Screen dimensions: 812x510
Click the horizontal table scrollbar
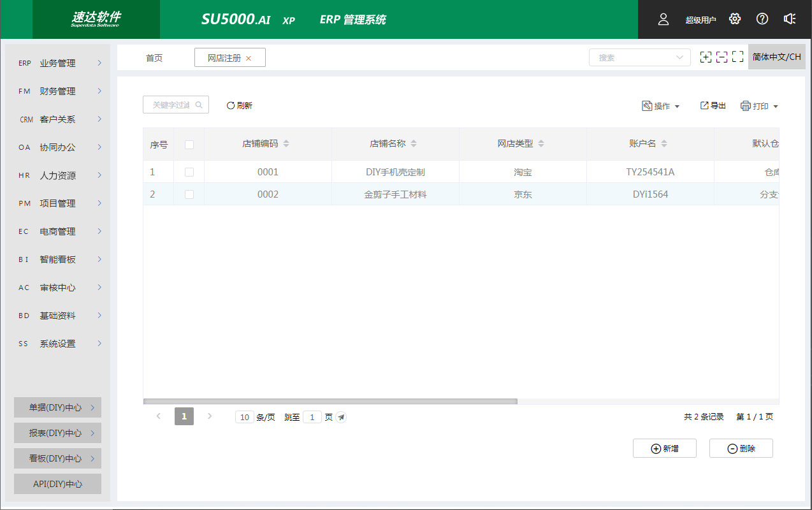click(330, 402)
